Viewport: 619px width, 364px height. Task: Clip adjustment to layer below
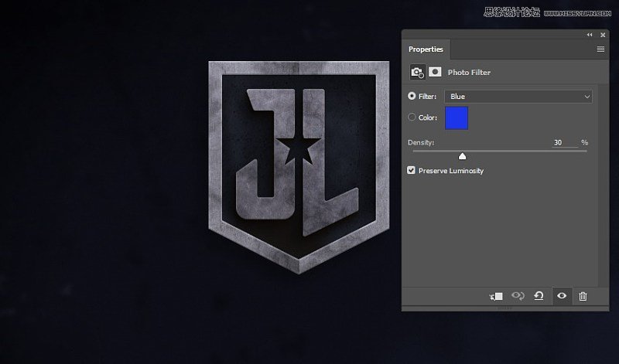click(x=496, y=296)
